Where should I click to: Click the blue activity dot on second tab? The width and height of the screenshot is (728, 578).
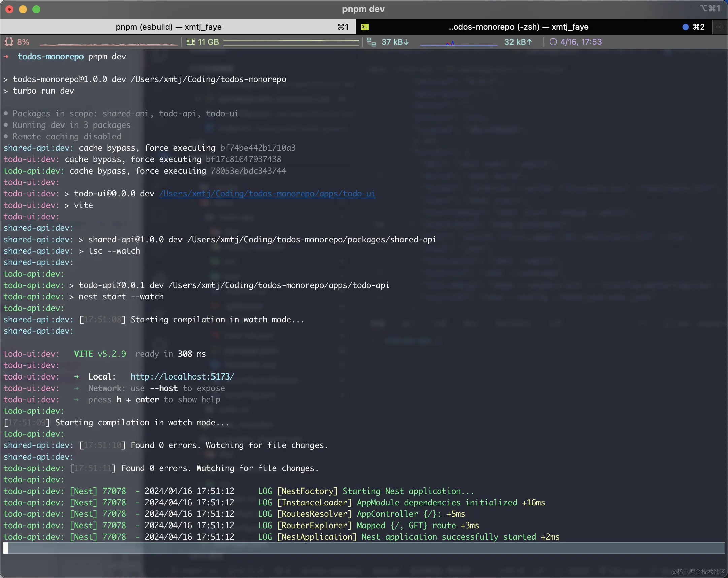click(685, 27)
